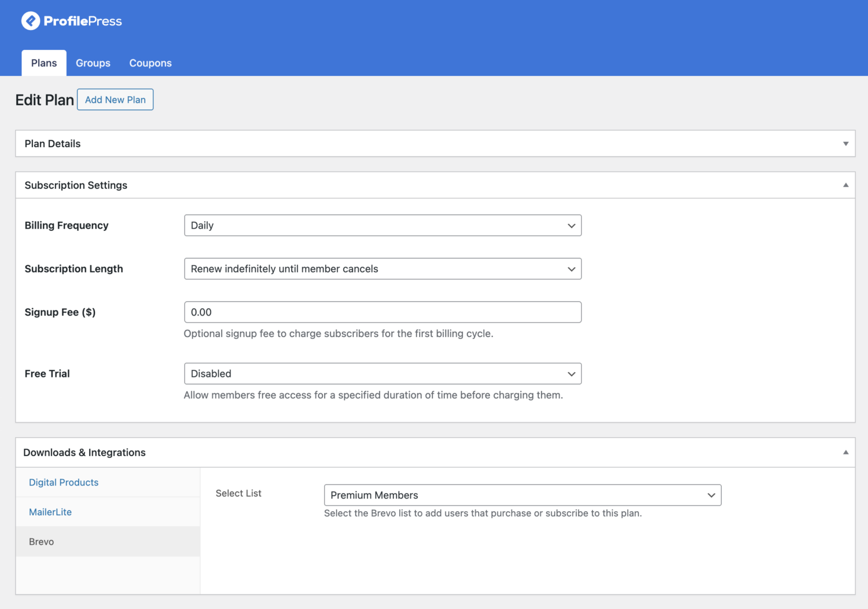Collapse Downloads & Integrations using its arrow icon
Image resolution: width=868 pixels, height=609 pixels.
pos(845,453)
